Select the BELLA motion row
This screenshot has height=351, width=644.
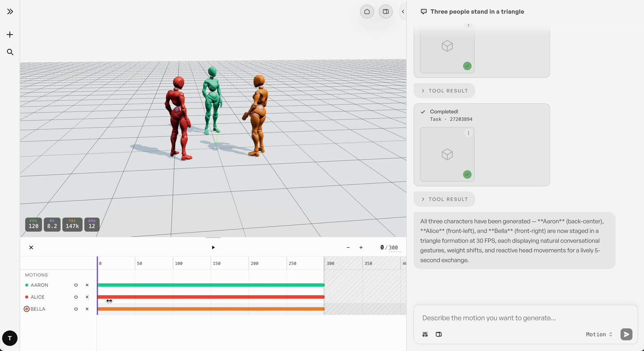point(58,309)
